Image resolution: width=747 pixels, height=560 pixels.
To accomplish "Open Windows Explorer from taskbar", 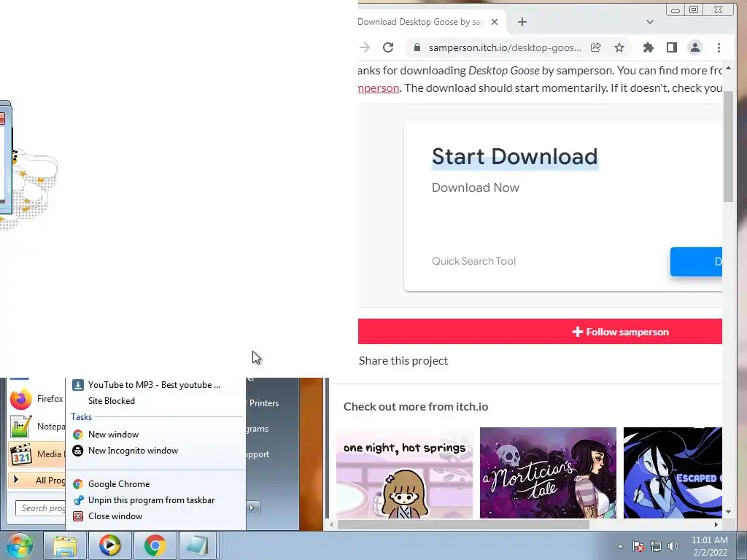I will click(65, 545).
